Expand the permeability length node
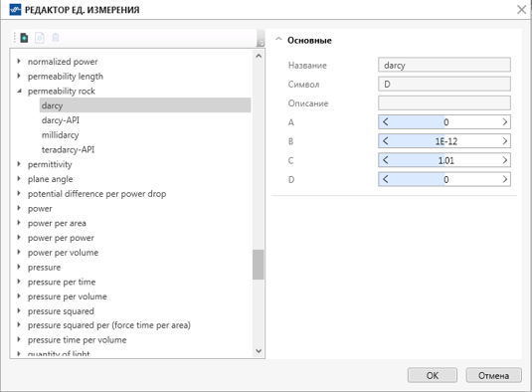 (19, 76)
